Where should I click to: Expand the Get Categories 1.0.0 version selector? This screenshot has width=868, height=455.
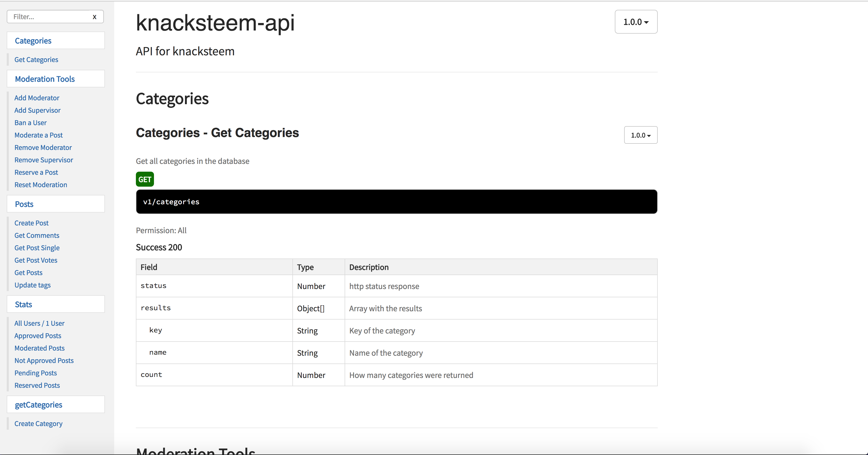click(640, 135)
